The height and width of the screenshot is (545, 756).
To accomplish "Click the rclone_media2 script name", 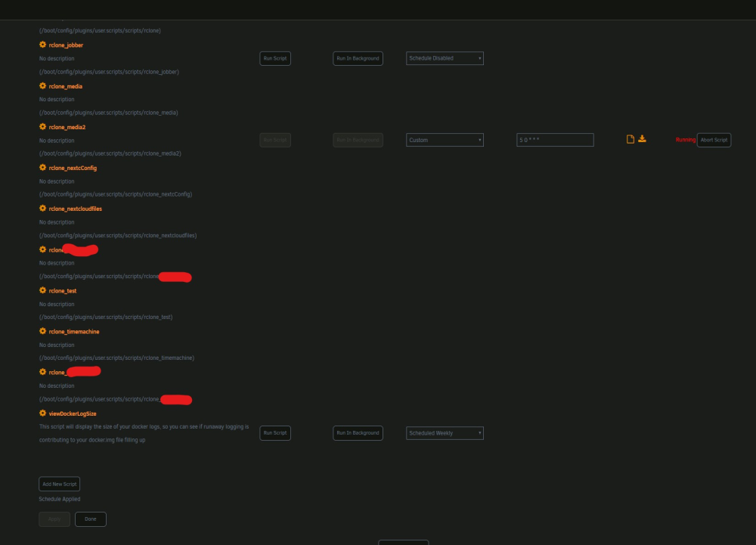I will point(67,127).
